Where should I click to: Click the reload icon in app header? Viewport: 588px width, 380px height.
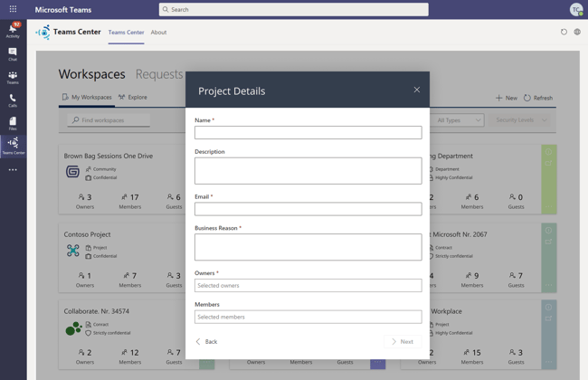(x=564, y=32)
